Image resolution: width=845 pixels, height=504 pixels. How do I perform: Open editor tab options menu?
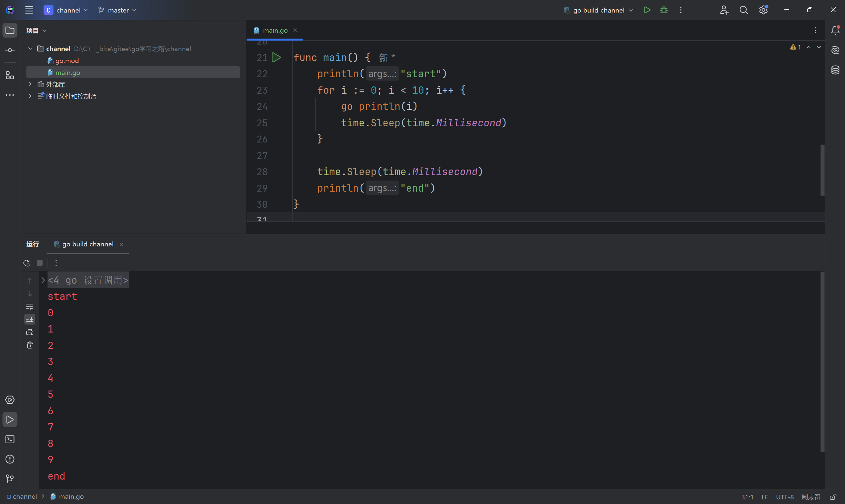(815, 31)
